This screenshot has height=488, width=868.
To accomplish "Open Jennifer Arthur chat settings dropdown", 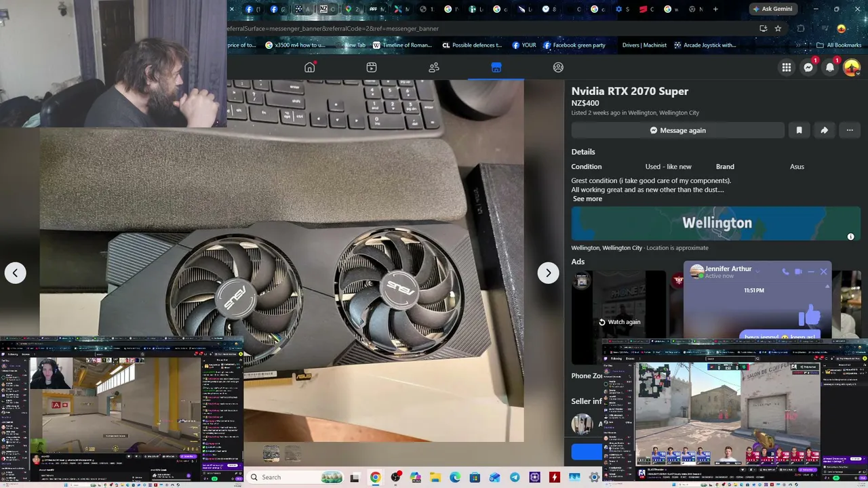I will click(x=757, y=271).
